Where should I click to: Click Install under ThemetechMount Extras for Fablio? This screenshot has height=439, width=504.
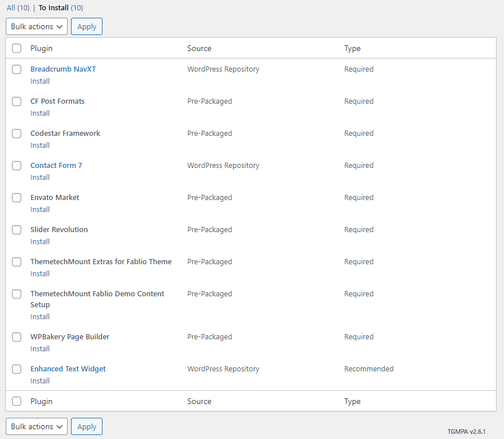point(40,274)
